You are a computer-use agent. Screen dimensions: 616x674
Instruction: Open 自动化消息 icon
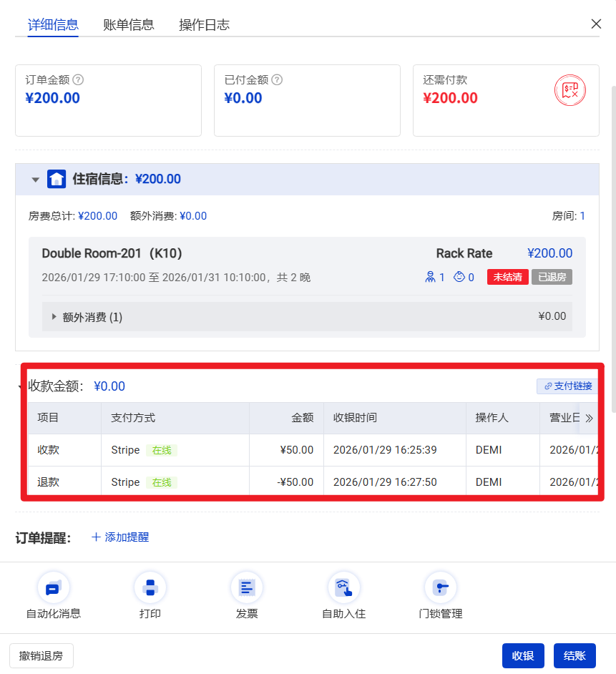(54, 587)
